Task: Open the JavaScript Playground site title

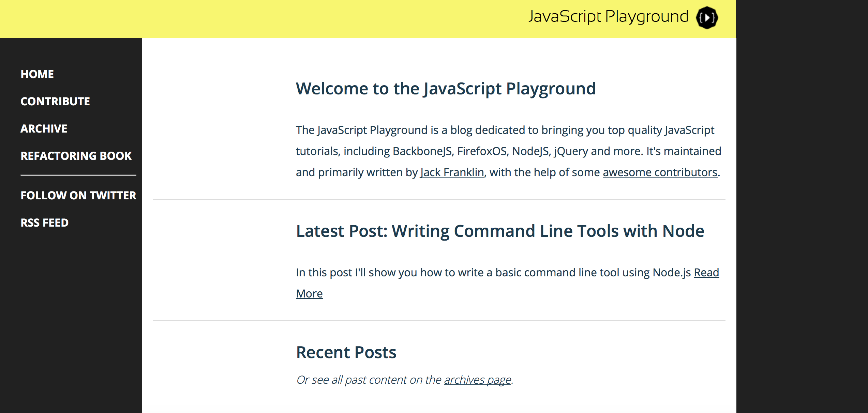Action: (x=608, y=17)
